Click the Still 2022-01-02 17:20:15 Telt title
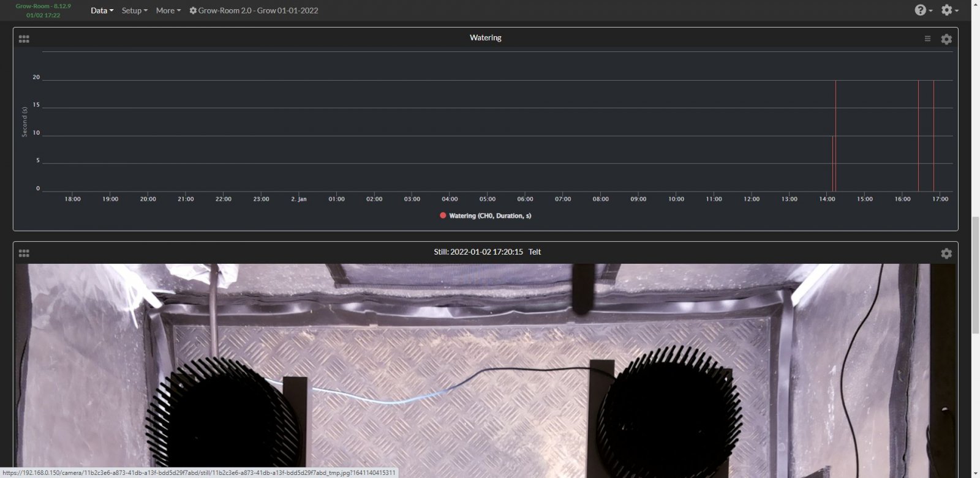This screenshot has height=478, width=980. pyautogui.click(x=487, y=252)
